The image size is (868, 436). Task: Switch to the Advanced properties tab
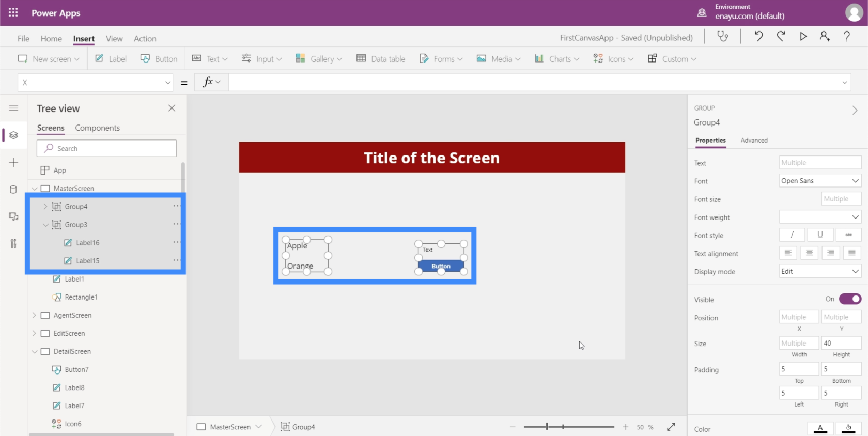(754, 140)
